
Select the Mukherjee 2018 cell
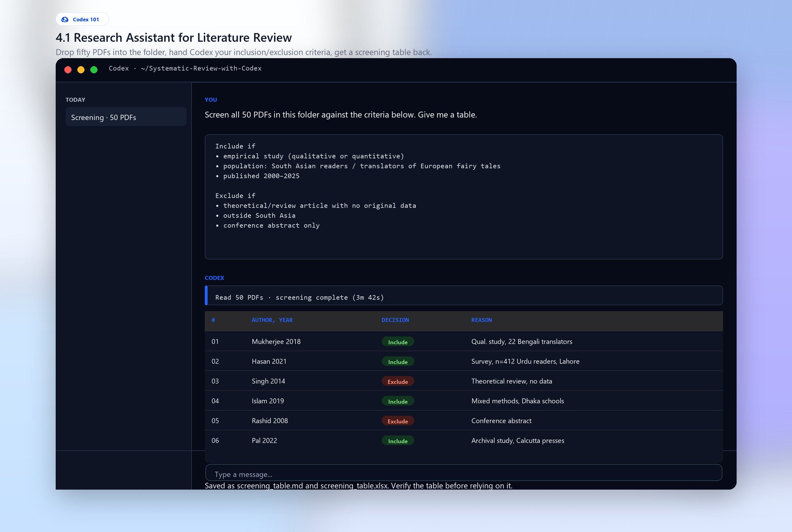[x=276, y=341]
